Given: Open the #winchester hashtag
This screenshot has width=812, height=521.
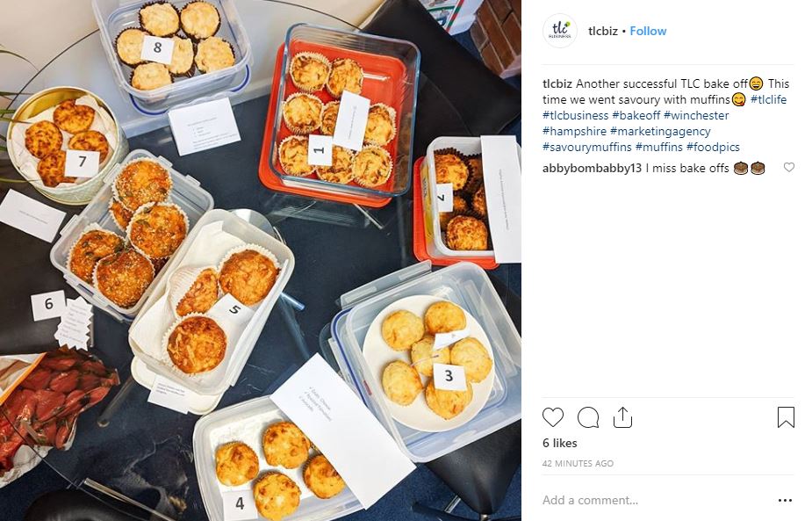Looking at the screenshot, I should (x=696, y=115).
